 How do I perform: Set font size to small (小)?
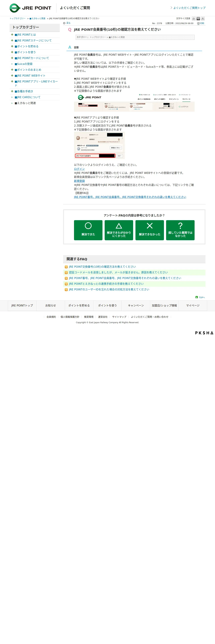tap(193, 19)
